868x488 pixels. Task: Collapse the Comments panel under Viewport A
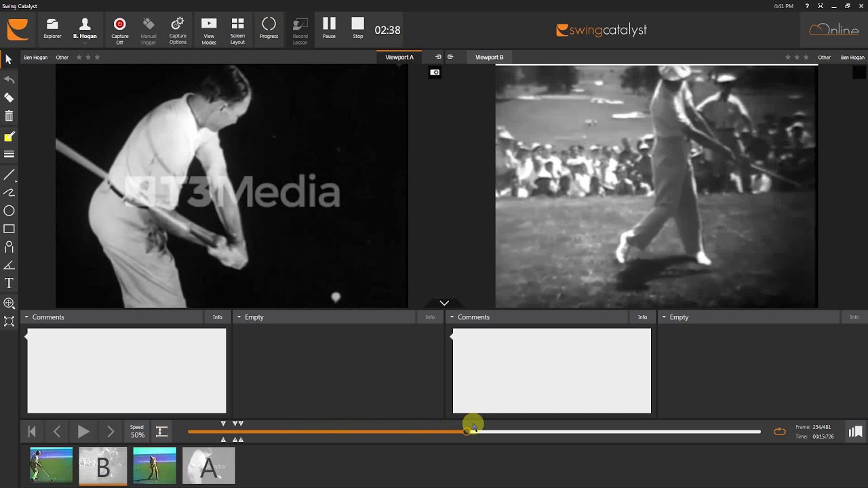coord(27,317)
